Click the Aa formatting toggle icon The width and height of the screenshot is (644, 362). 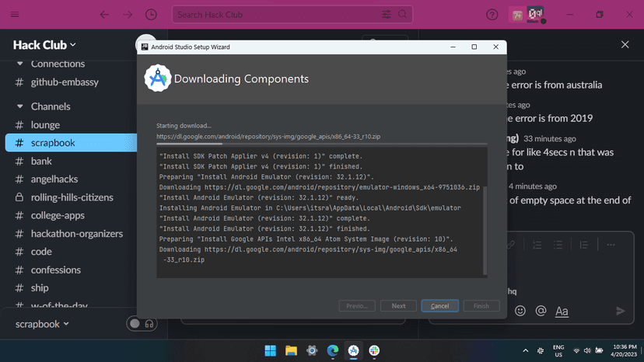tap(562, 311)
